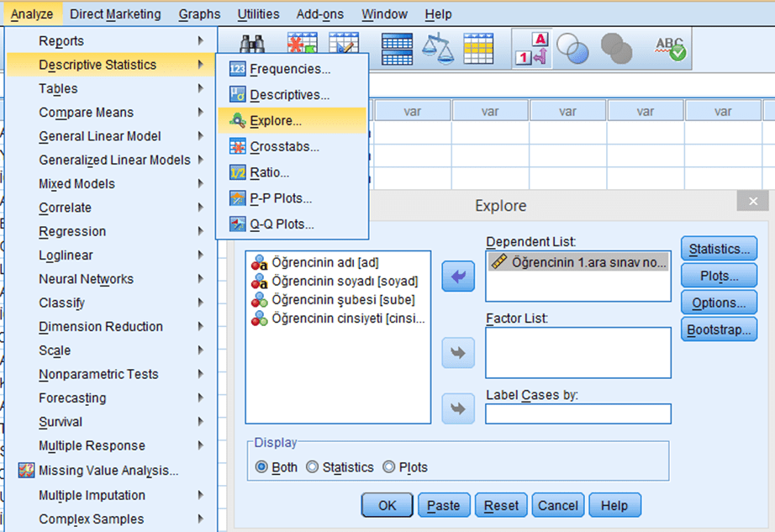Select the Plots display radio button
Viewport: 775px width, 532px height.
(388, 467)
